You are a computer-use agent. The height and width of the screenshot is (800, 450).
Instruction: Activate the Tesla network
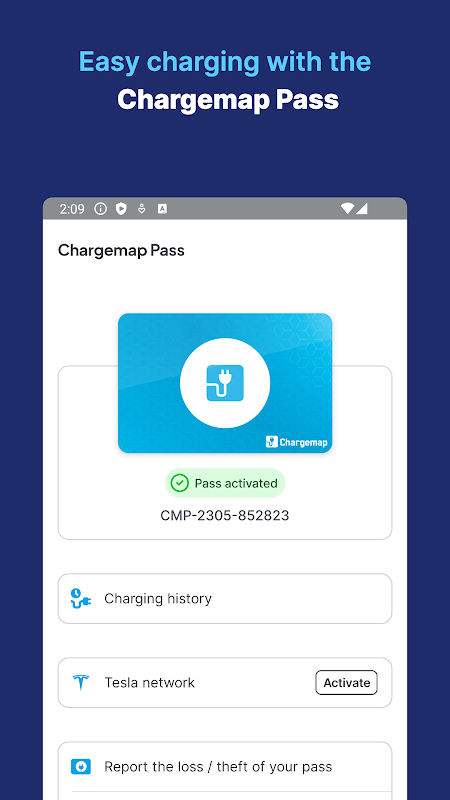tap(346, 683)
